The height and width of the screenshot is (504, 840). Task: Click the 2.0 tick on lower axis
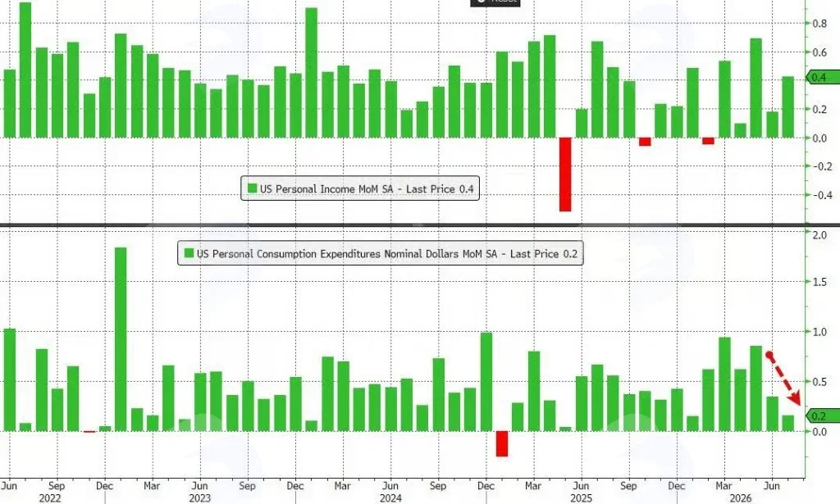[x=819, y=235]
